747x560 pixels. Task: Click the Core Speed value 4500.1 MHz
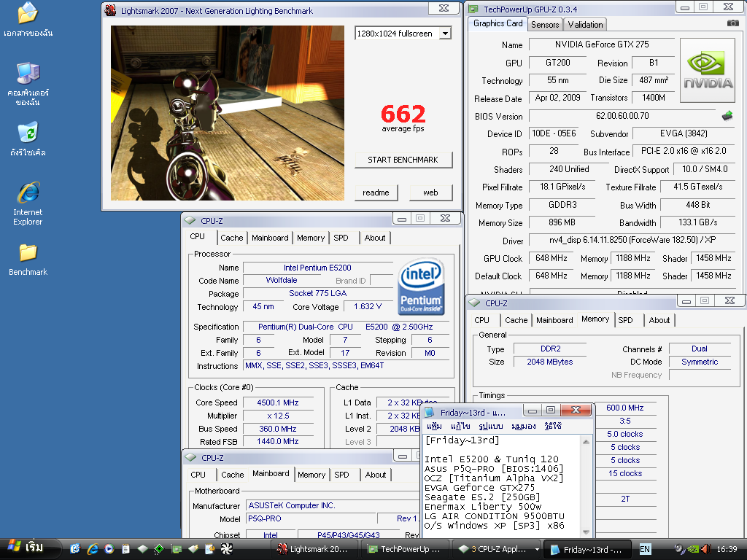tap(278, 402)
